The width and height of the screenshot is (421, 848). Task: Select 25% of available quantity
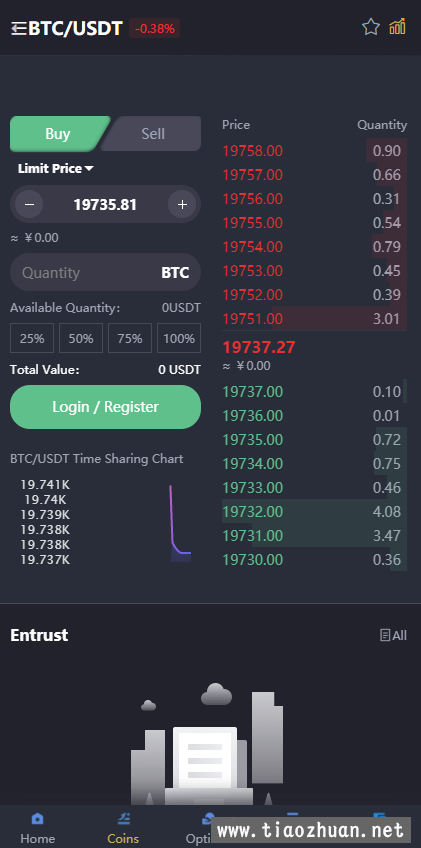(32, 339)
